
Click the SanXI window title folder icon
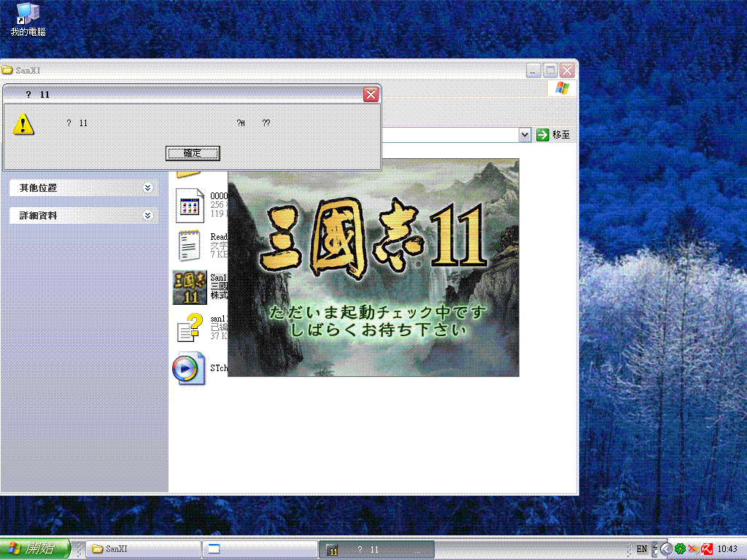(7, 70)
